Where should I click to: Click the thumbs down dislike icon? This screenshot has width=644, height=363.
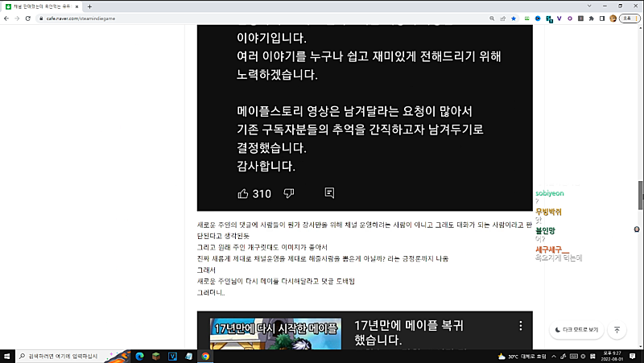(x=289, y=193)
